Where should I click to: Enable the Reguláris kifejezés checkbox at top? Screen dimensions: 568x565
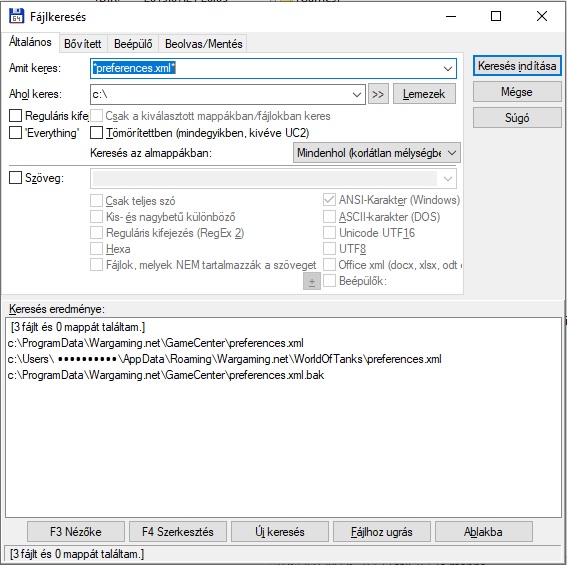(x=15, y=116)
